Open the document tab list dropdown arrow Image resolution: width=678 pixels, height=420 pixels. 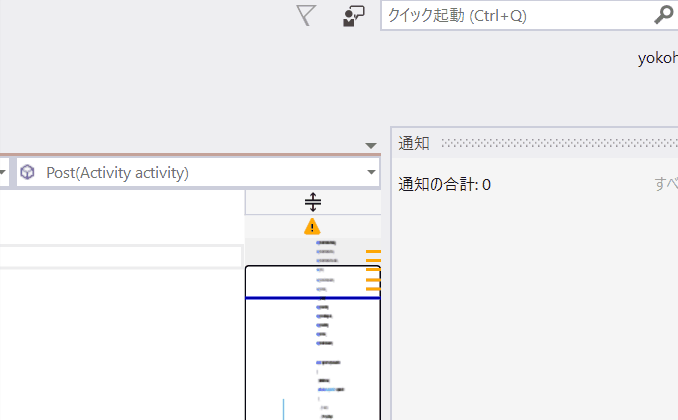click(x=371, y=146)
